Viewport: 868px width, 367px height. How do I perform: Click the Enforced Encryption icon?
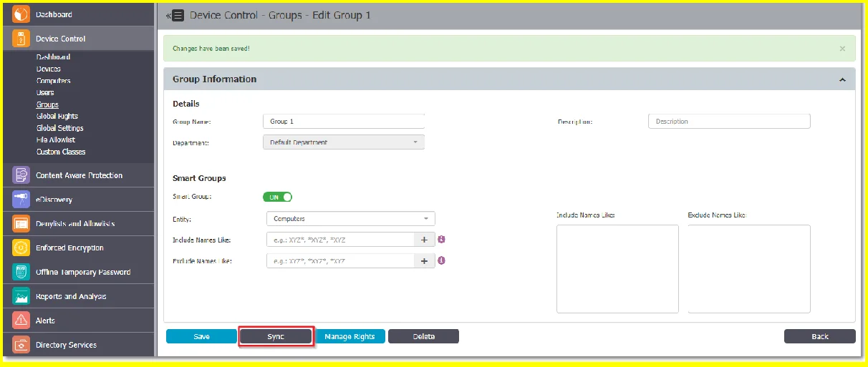coord(21,248)
